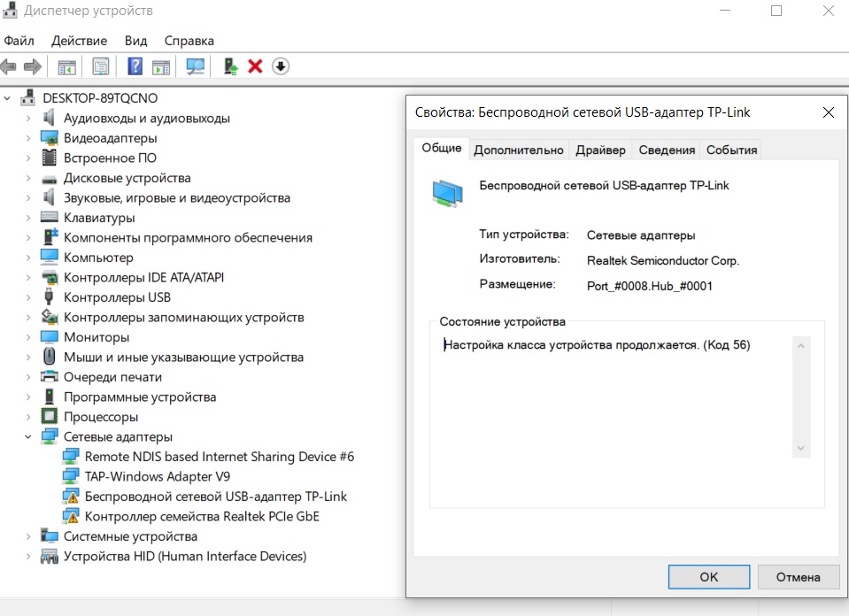Viewport: 849px width, 616px height.
Task: Click the Back arrow toolbar icon
Action: [9, 66]
